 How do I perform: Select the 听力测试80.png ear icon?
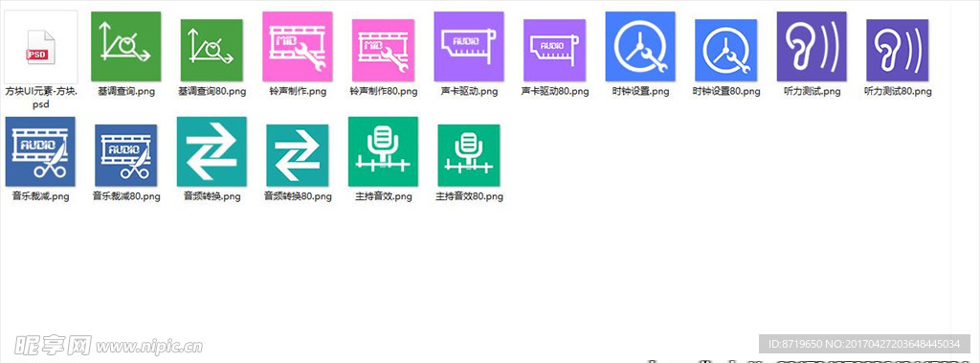pyautogui.click(x=897, y=50)
